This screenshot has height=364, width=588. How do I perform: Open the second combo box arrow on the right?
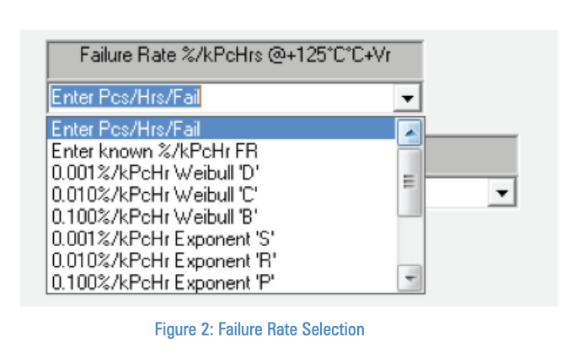pos(502,193)
